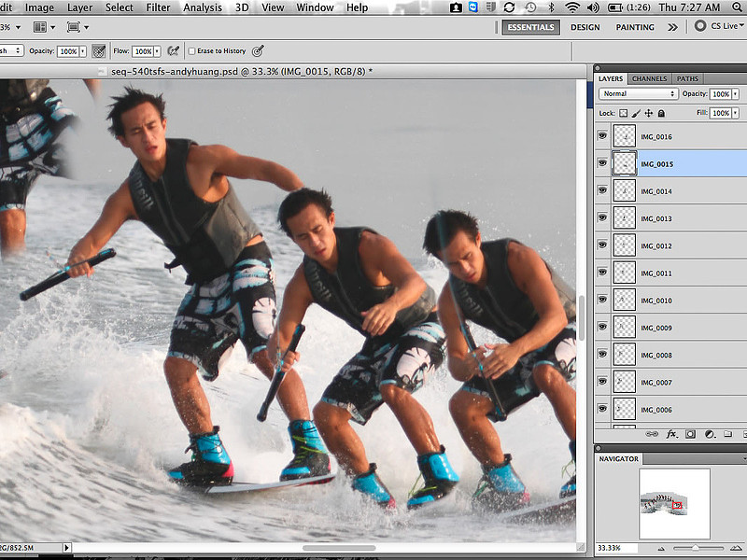
Task: Enable the Erase to History checkbox
Action: (x=192, y=50)
